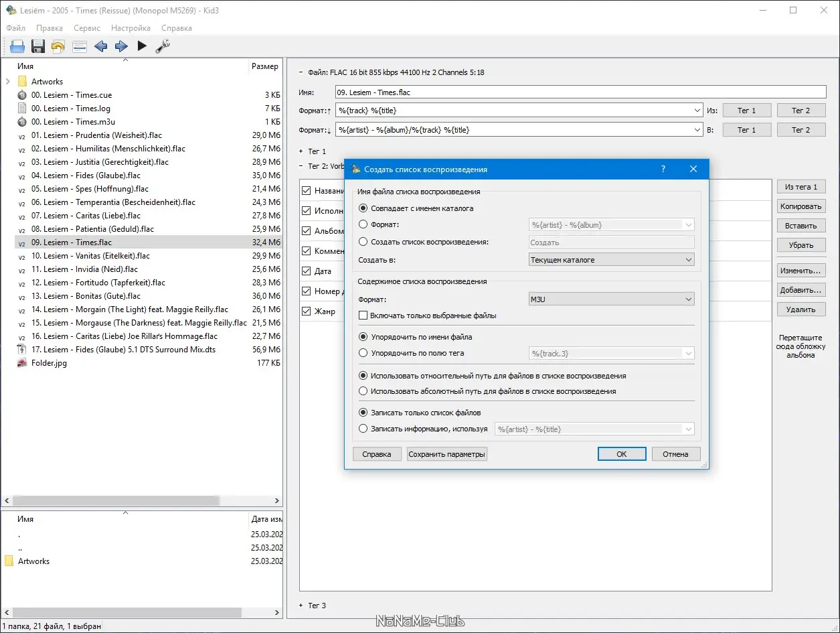Viewport: 840px width, 633px height.
Task: Click the Save floppy disk toolbar icon
Action: pyautogui.click(x=38, y=46)
